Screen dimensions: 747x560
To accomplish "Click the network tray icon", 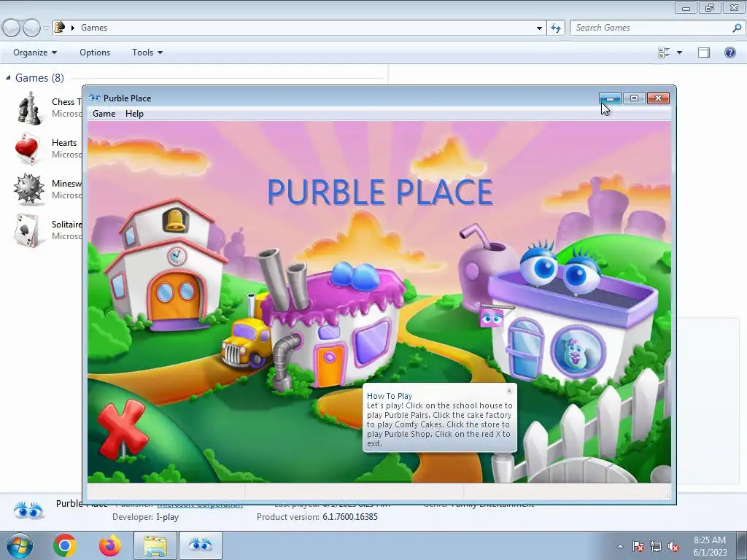I will pos(656,546).
